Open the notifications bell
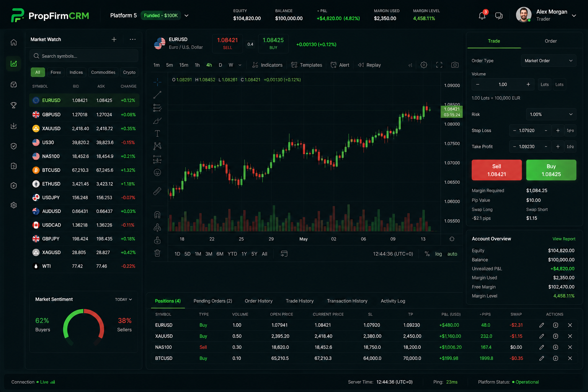The height and width of the screenshot is (392, 588). click(482, 16)
